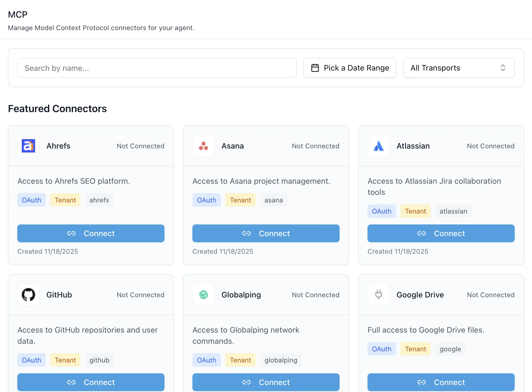Click the MCP page title

point(18,14)
